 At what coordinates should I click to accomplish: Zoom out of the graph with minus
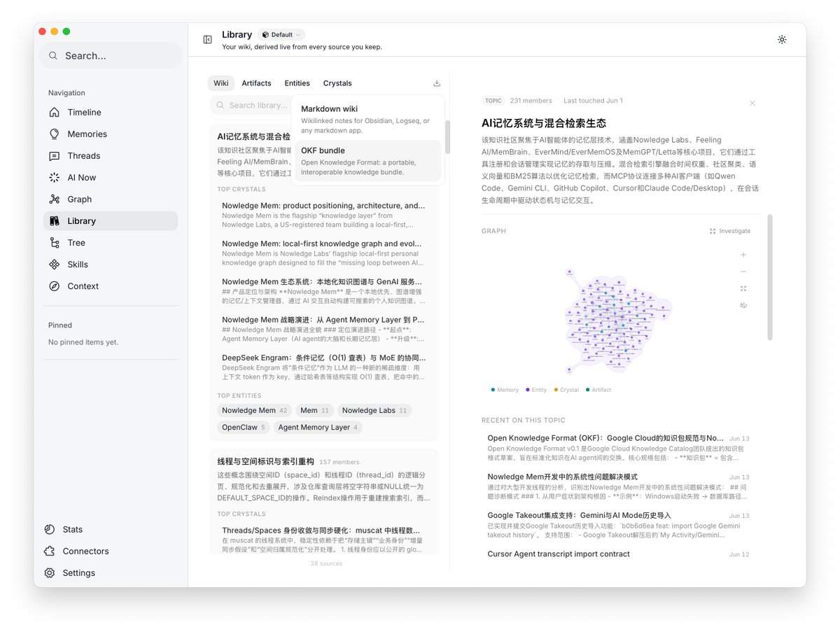click(x=743, y=272)
